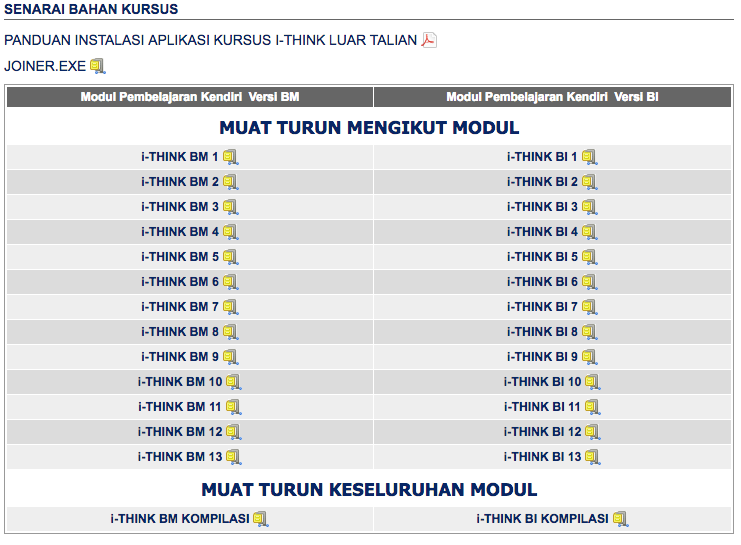Click zip icon next to i-THINK BI 11
This screenshot has width=741, height=545.
pyautogui.click(x=593, y=407)
